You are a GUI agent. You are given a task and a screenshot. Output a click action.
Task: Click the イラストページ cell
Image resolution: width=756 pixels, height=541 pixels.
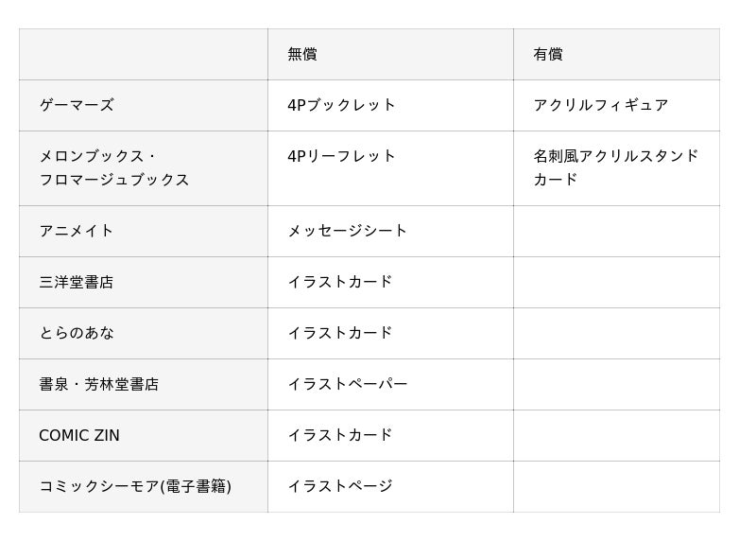(x=340, y=486)
